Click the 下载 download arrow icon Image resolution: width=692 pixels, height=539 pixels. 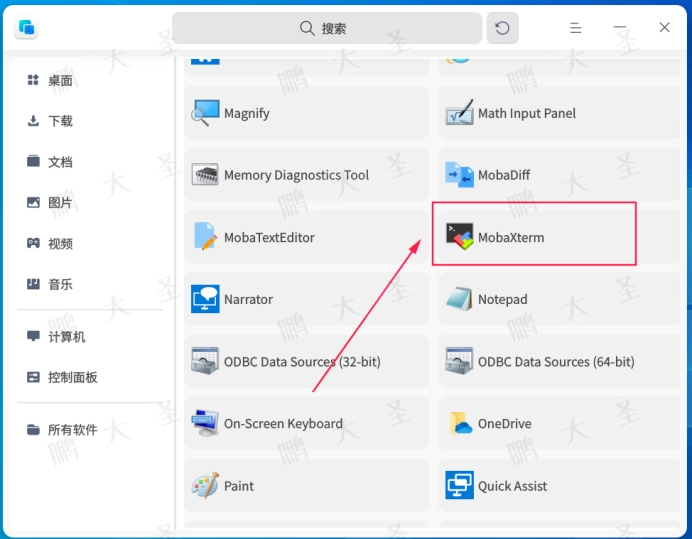(x=33, y=121)
